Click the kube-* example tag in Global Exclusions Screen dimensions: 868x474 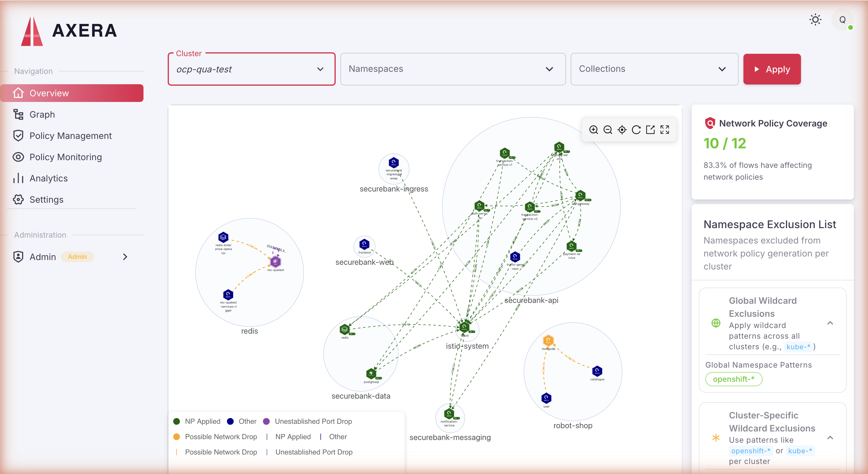[x=798, y=347]
